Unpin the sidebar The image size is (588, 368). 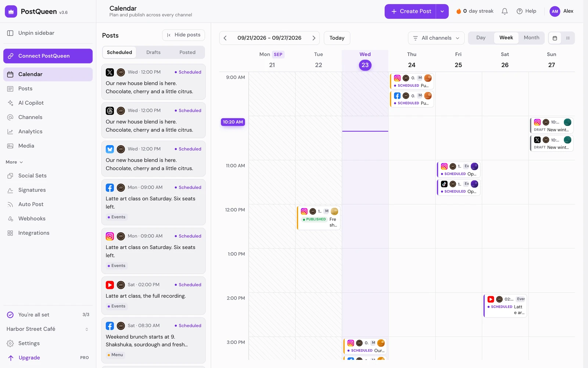click(48, 33)
